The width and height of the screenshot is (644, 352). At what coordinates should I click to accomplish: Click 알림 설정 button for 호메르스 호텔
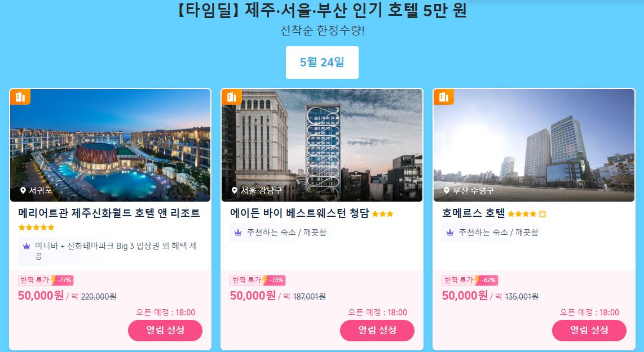(589, 330)
